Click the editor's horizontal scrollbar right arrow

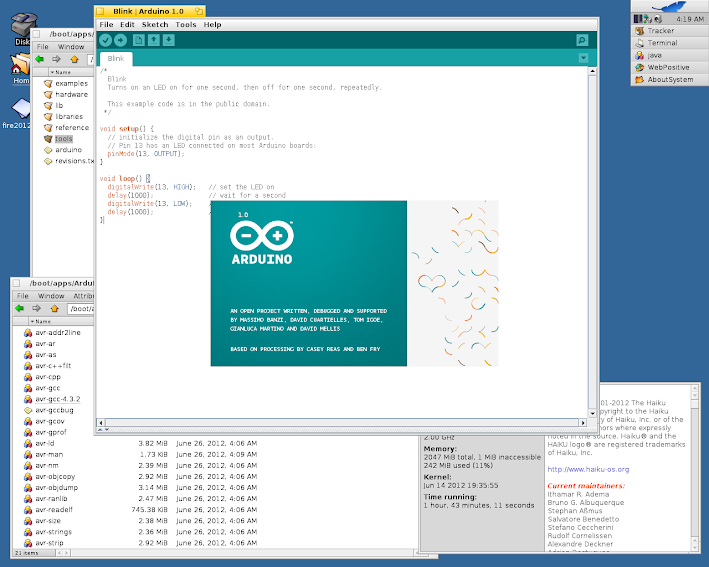tap(583, 423)
